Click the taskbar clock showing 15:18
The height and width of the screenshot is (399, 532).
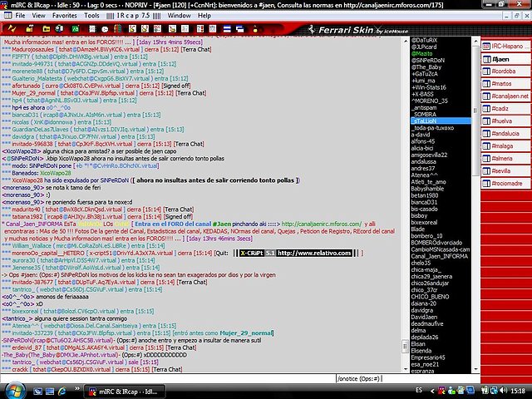pyautogui.click(x=518, y=391)
